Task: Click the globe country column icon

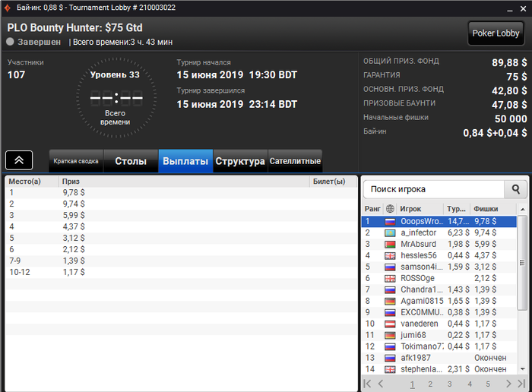Action: 390,209
